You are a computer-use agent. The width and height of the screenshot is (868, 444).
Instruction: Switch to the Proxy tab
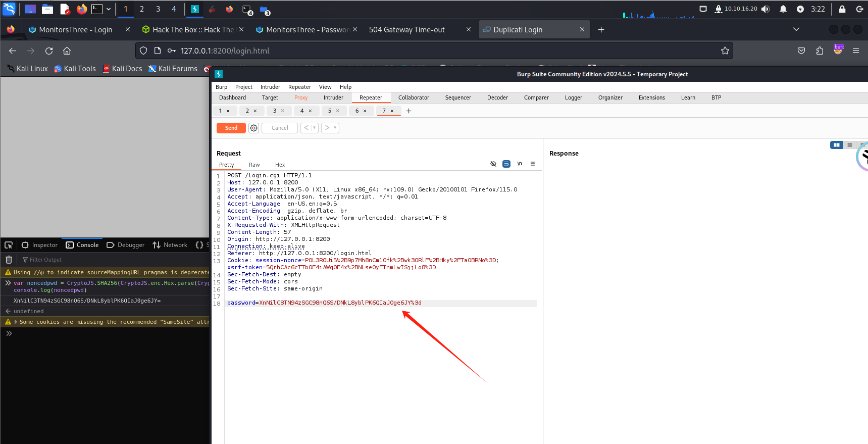tap(300, 98)
